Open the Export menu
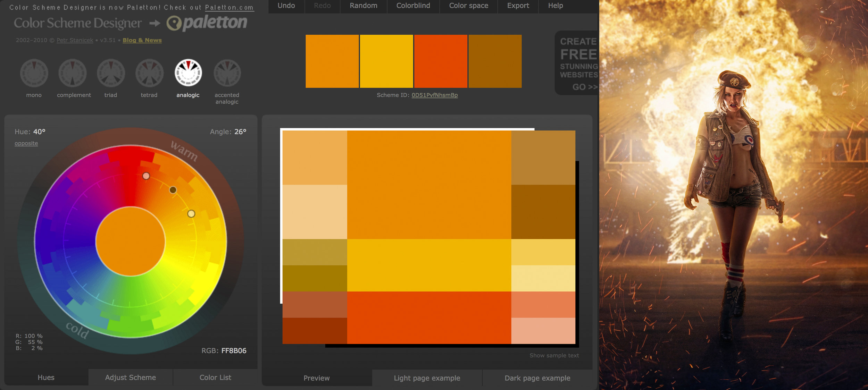 (518, 6)
